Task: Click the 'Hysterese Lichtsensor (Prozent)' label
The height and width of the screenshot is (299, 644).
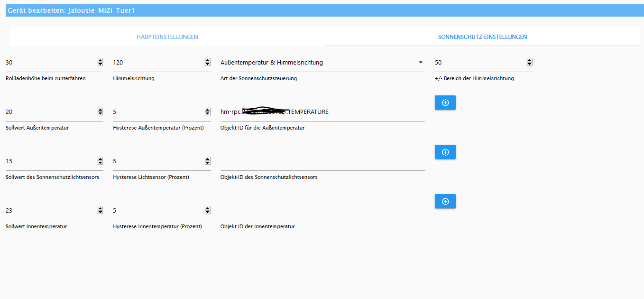Action: [x=151, y=177]
